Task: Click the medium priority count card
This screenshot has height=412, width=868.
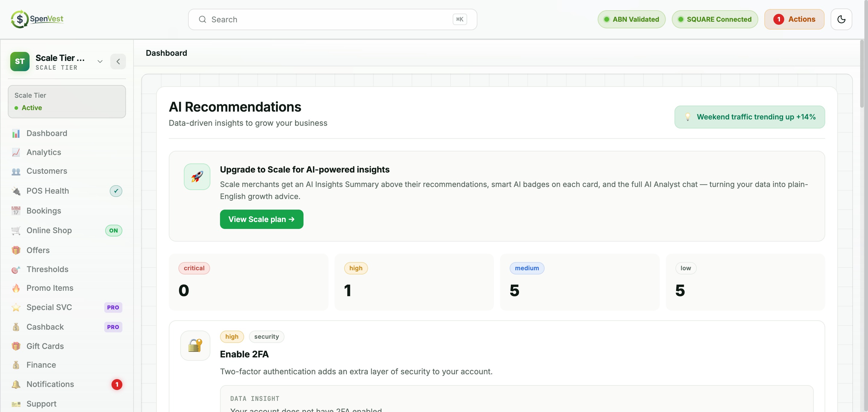Action: (580, 282)
